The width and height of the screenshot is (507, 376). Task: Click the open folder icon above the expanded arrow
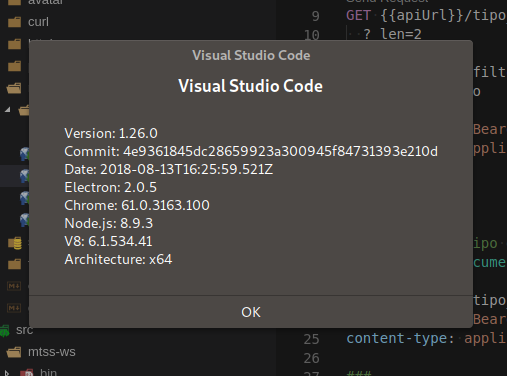coord(14,88)
